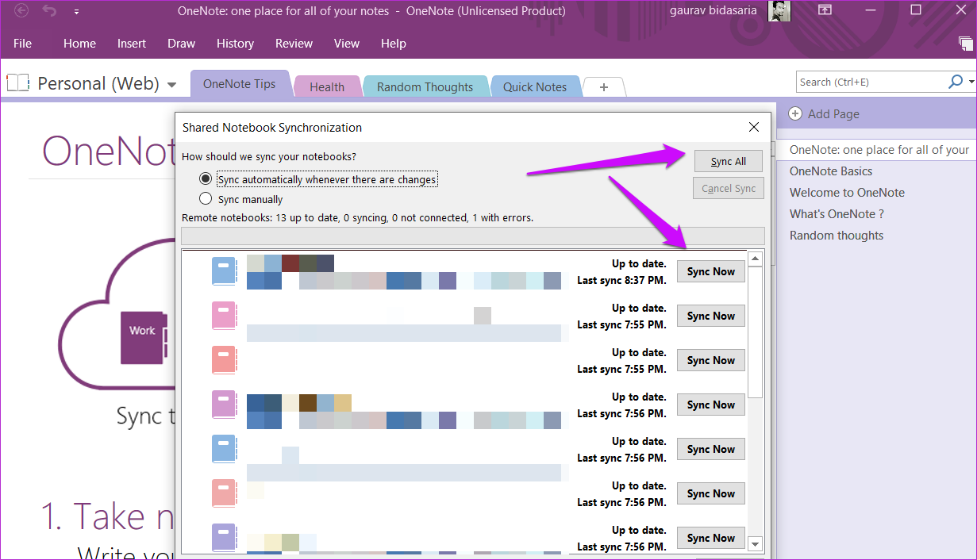Open the Welcome to OneNote page

pos(846,192)
